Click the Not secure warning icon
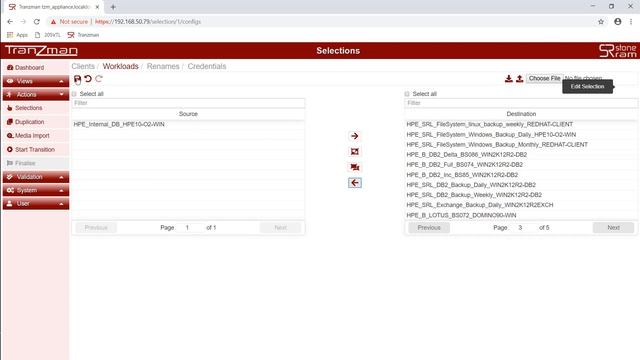 [x=53, y=22]
